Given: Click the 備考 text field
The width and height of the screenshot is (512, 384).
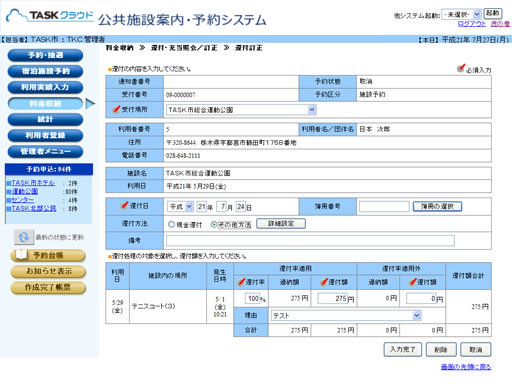Looking at the screenshot, I should pos(310,241).
